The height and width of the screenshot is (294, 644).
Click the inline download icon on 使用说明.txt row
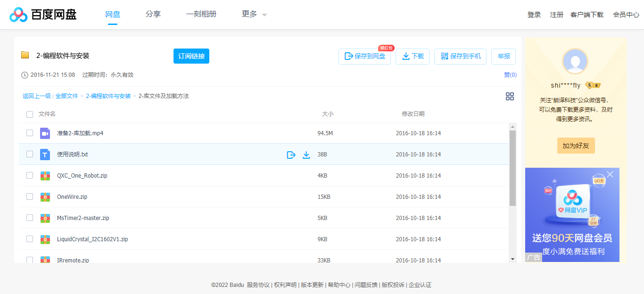pyautogui.click(x=306, y=154)
